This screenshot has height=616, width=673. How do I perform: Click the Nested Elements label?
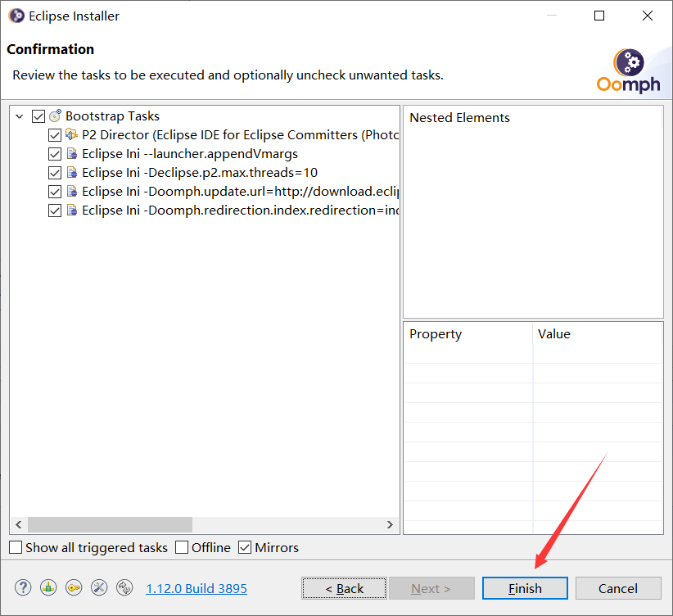[459, 118]
